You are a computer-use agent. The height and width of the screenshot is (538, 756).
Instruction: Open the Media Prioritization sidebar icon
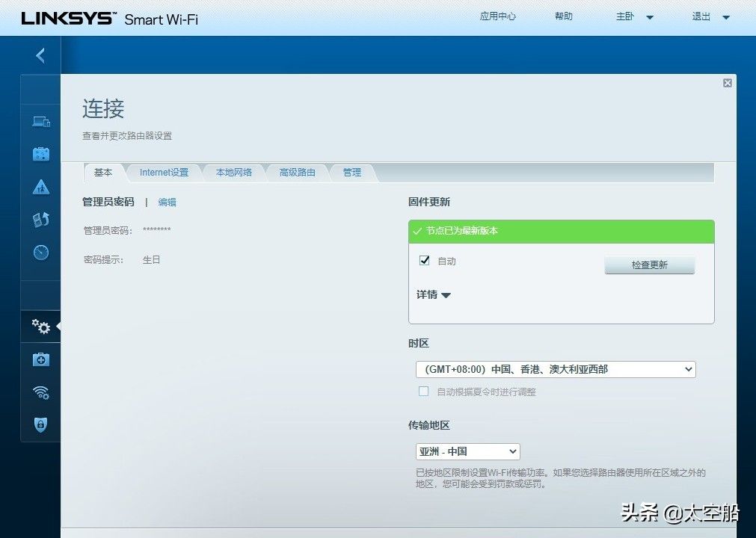click(x=40, y=220)
